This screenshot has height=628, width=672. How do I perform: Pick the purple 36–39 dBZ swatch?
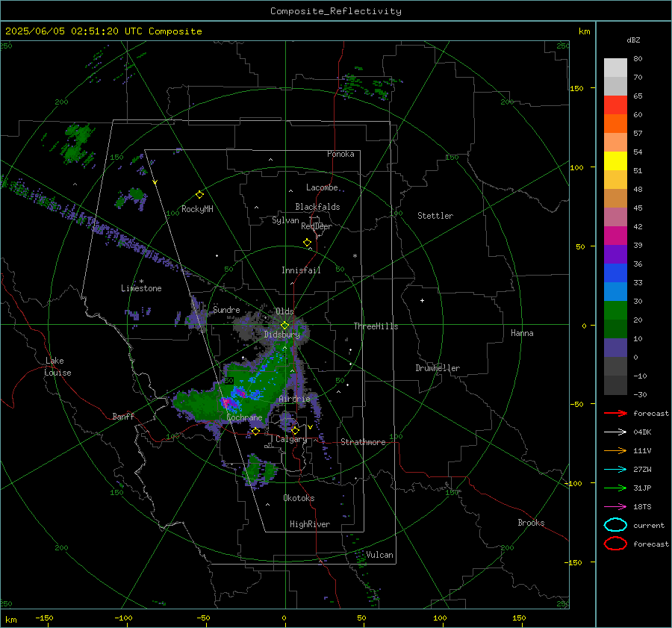click(615, 254)
